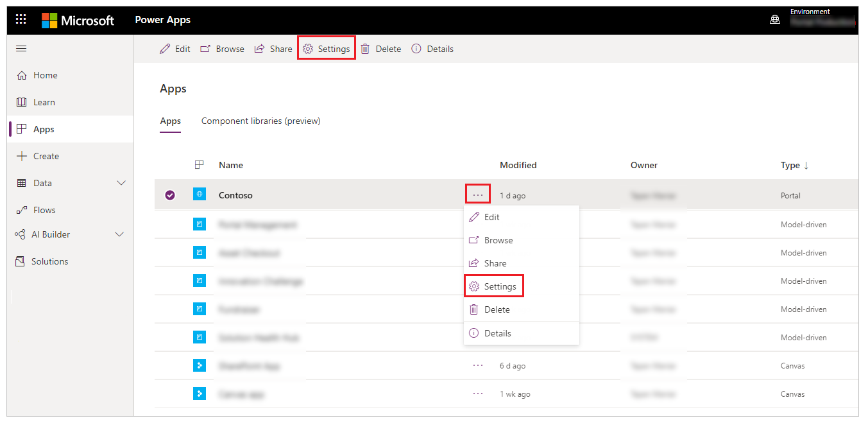The image size is (868, 425).
Task: Sort by the Owner column header
Action: point(644,165)
